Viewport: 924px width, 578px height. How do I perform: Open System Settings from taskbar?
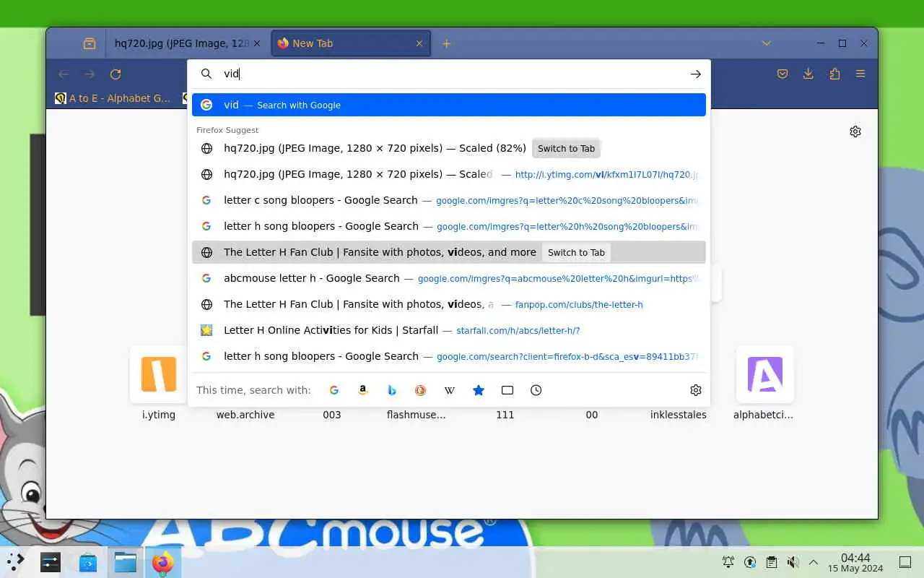click(51, 562)
